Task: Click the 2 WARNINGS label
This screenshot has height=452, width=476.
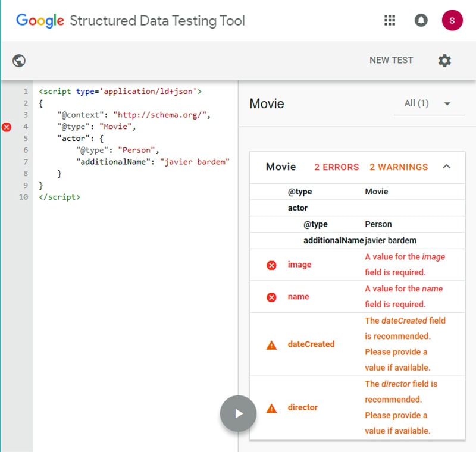Action: (x=399, y=167)
